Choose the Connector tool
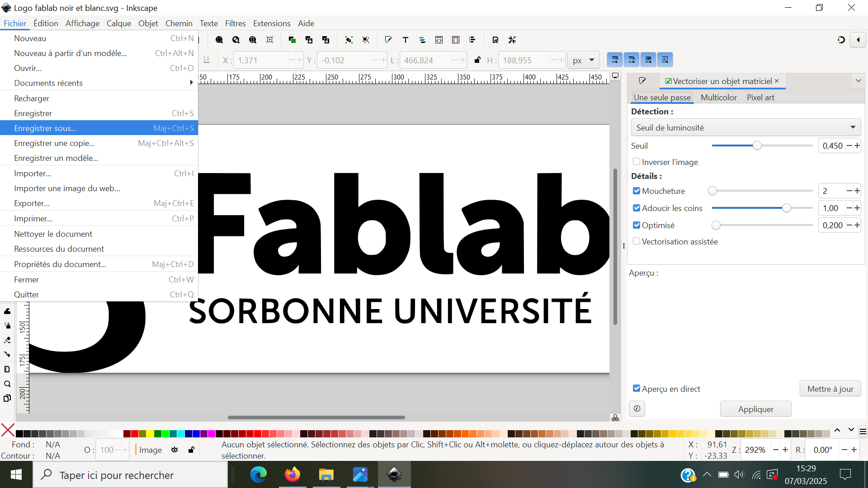 point(7,355)
